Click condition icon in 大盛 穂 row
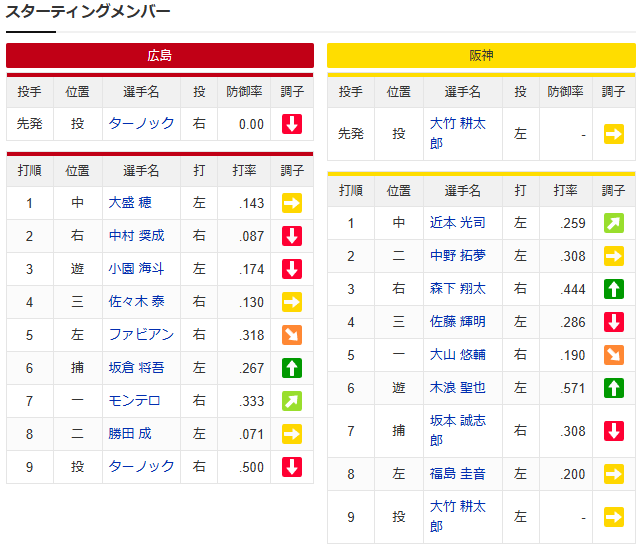 (x=292, y=203)
